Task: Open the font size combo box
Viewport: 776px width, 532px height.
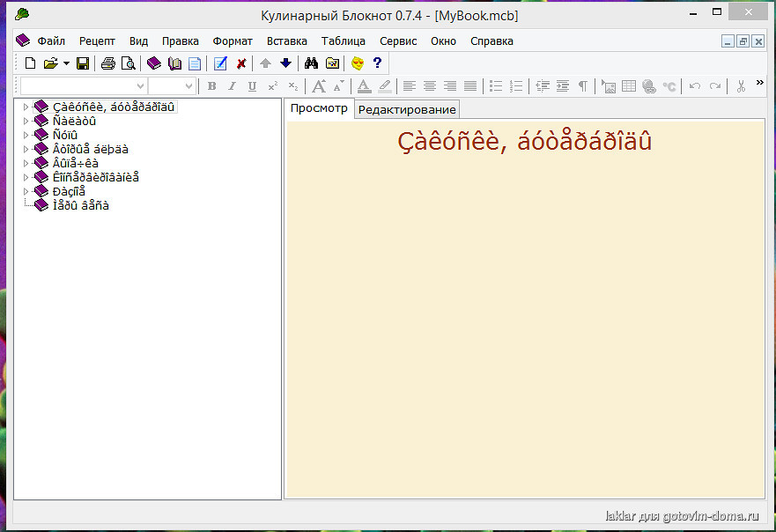Action: tap(172, 86)
